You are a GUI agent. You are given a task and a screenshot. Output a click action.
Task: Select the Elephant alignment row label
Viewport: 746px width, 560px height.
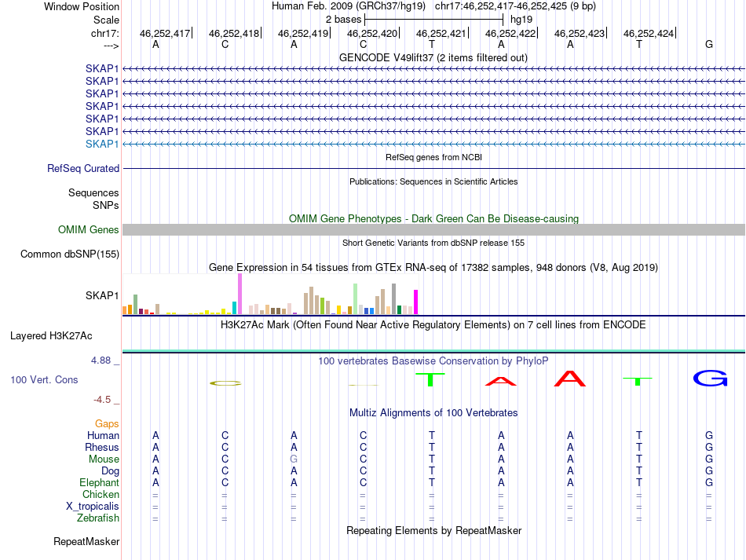click(99, 482)
